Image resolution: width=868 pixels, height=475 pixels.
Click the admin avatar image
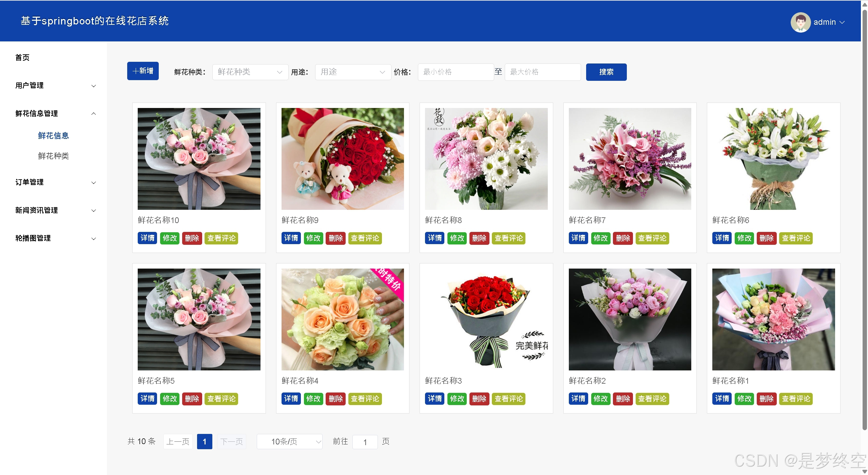click(800, 22)
